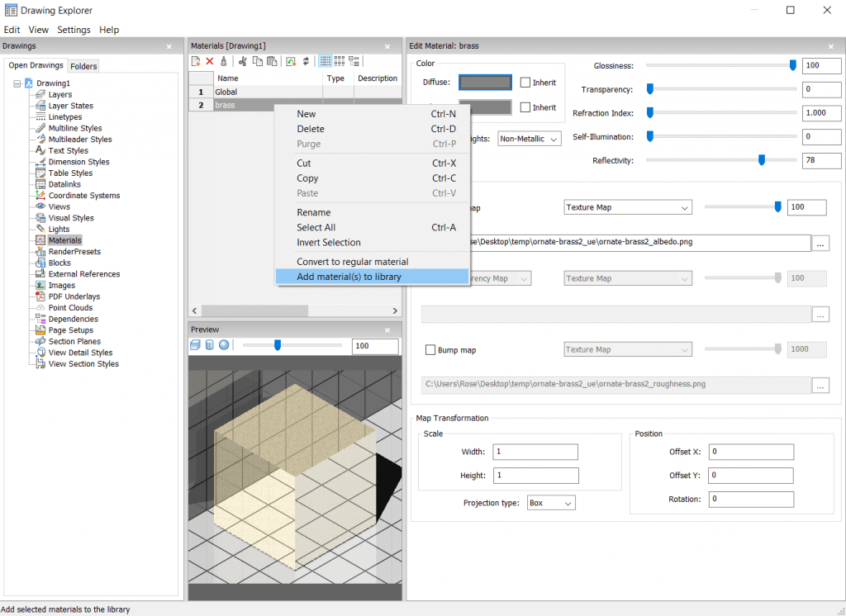Select the Cut scissors icon in Materials toolbar

point(243,61)
